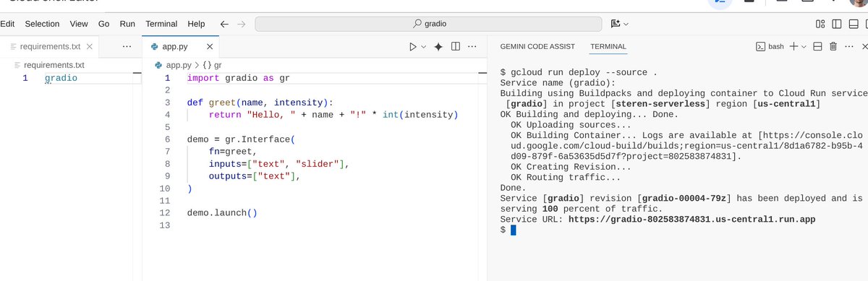Open the Edit menu
The height and width of the screenshot is (281, 868).
7,24
